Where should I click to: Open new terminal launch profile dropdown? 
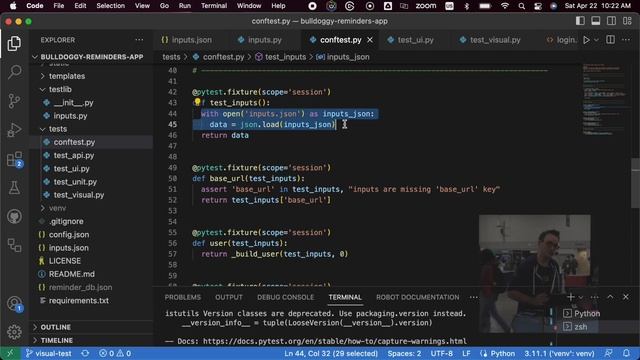point(581,297)
